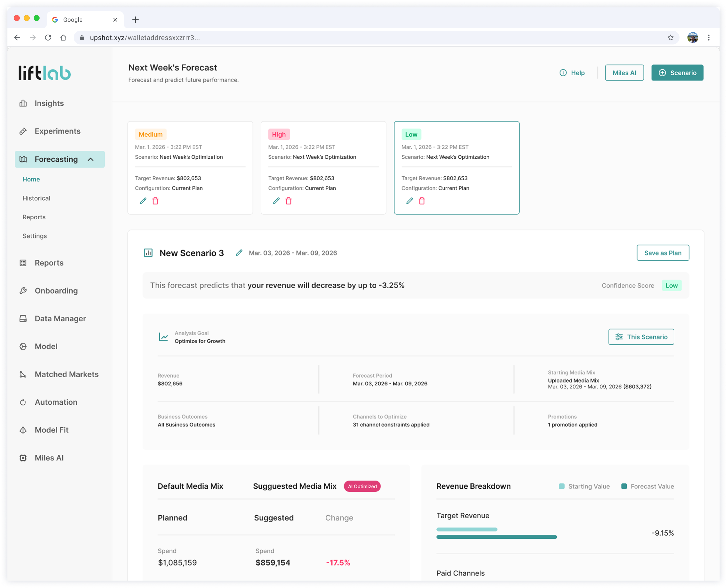Select the Low confidence scenario card
The height and width of the screenshot is (588, 727).
point(456,168)
